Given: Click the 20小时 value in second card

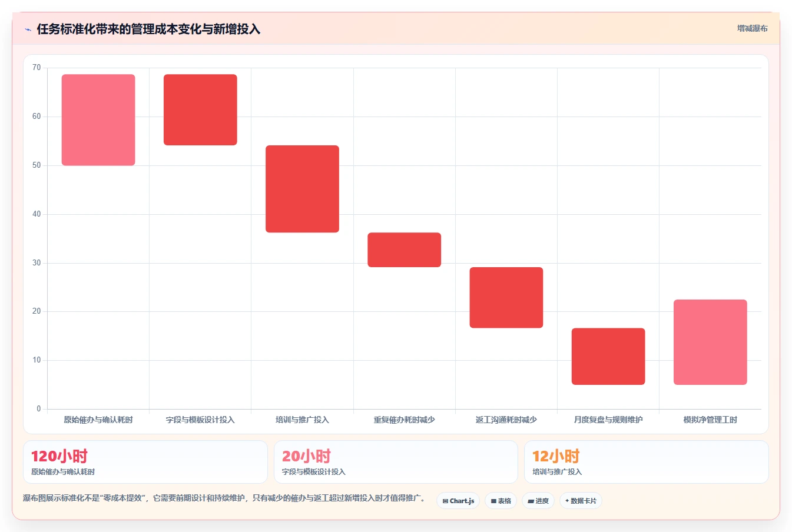Looking at the screenshot, I should click(x=306, y=456).
